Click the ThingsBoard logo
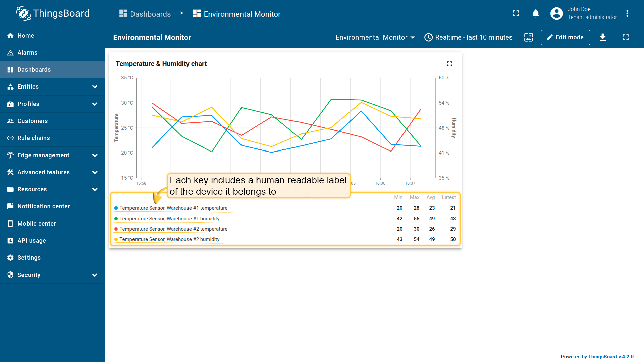644x362 pixels. click(53, 13)
